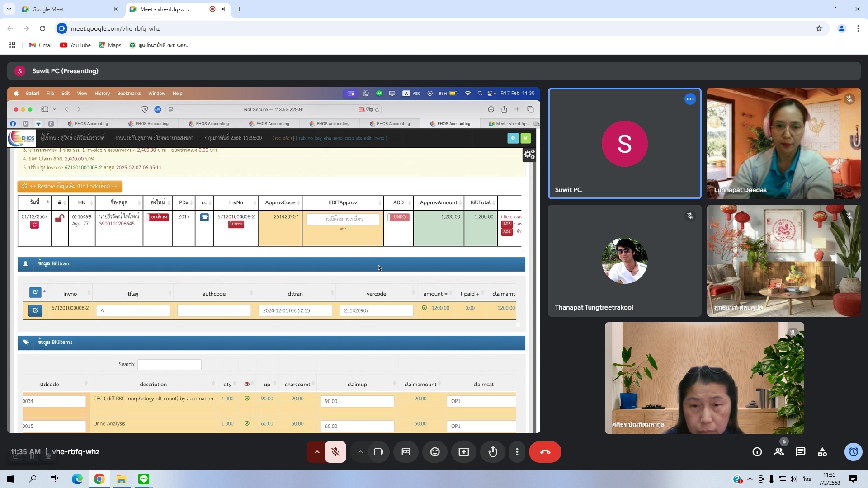Open options on Suwit PC tile
This screenshot has width=868, height=488.
coord(690,99)
